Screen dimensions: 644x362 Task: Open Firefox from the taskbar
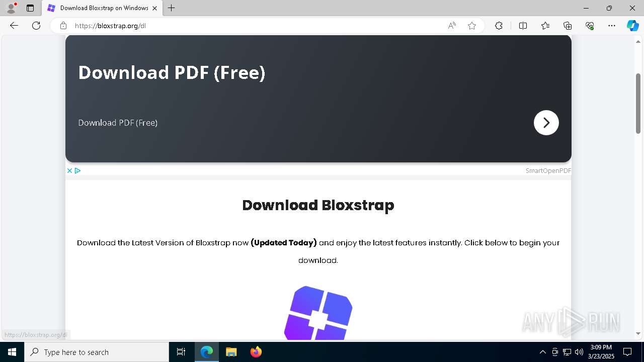tap(256, 352)
